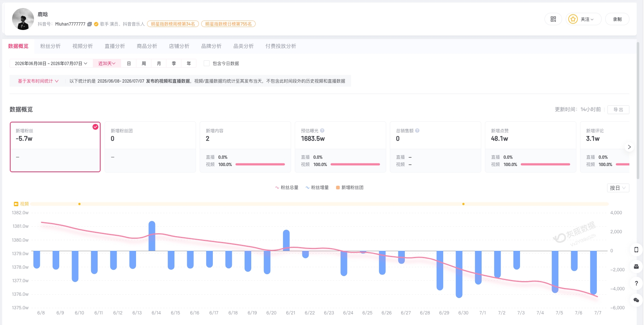
Task: Click the 6/14 positive growth bar
Action: coord(152,236)
